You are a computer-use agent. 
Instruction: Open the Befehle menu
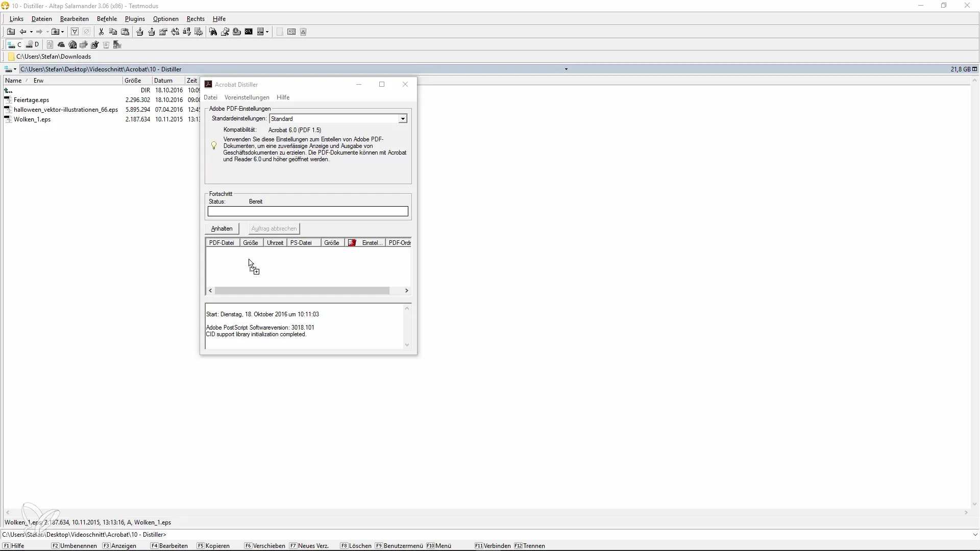[x=107, y=19]
